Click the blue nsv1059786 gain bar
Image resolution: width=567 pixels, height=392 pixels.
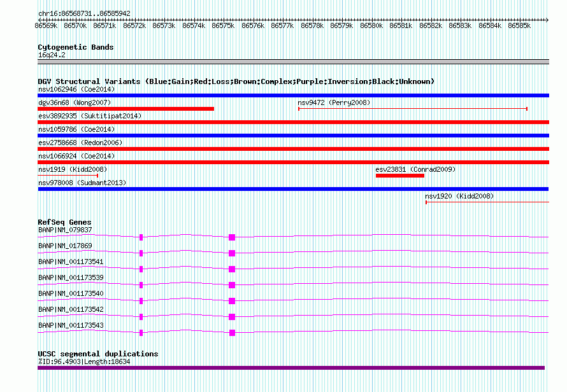(x=293, y=136)
